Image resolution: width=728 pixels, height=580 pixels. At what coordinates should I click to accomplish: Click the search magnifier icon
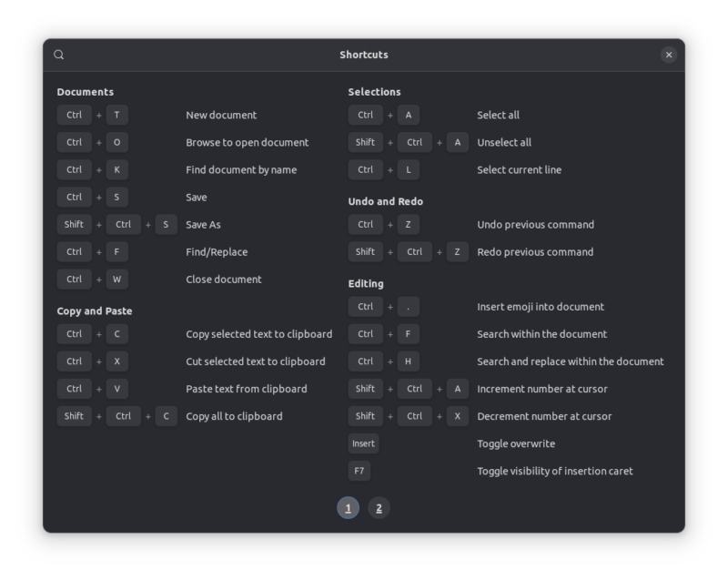tap(59, 55)
